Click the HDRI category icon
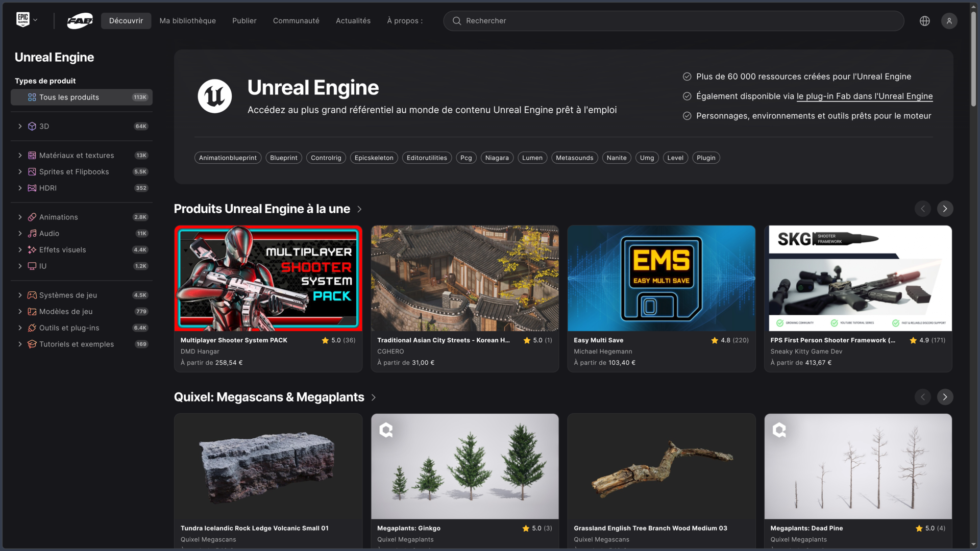Screen dimensions: 980x551 coord(32,188)
